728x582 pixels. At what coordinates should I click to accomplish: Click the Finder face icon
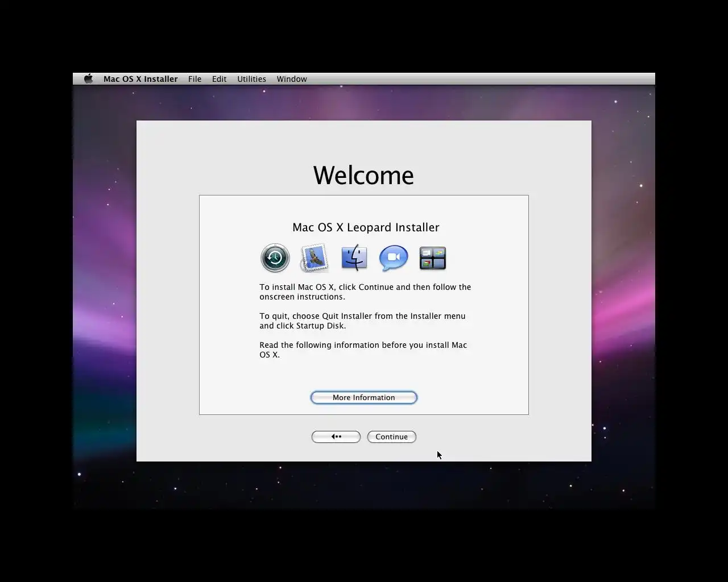pos(354,257)
